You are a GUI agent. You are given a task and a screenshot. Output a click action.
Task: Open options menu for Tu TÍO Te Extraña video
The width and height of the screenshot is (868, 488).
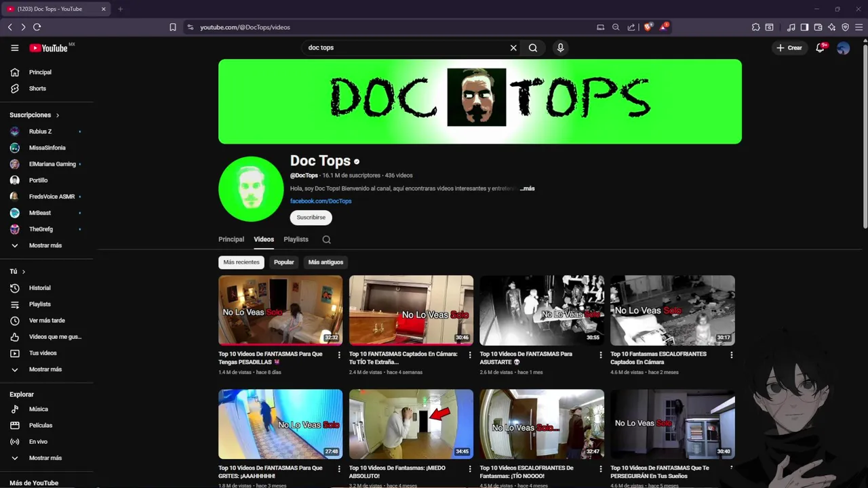pyautogui.click(x=470, y=354)
